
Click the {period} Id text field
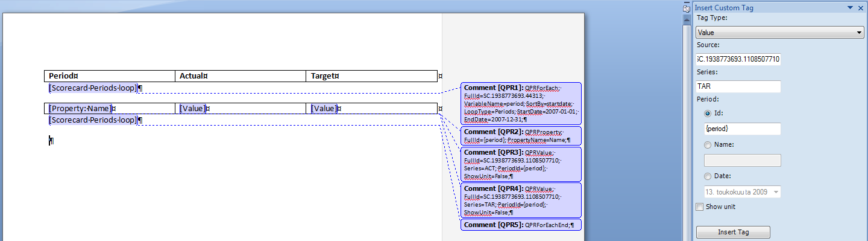[743, 129]
